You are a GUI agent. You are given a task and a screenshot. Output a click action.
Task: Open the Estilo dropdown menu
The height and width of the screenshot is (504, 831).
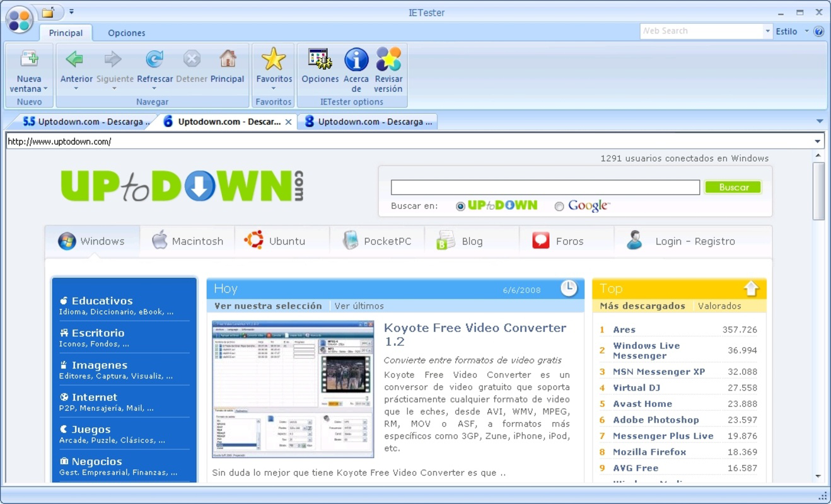(792, 31)
